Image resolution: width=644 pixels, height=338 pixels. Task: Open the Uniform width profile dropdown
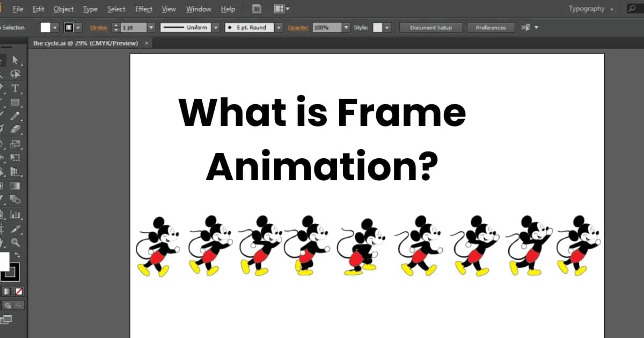[216, 27]
